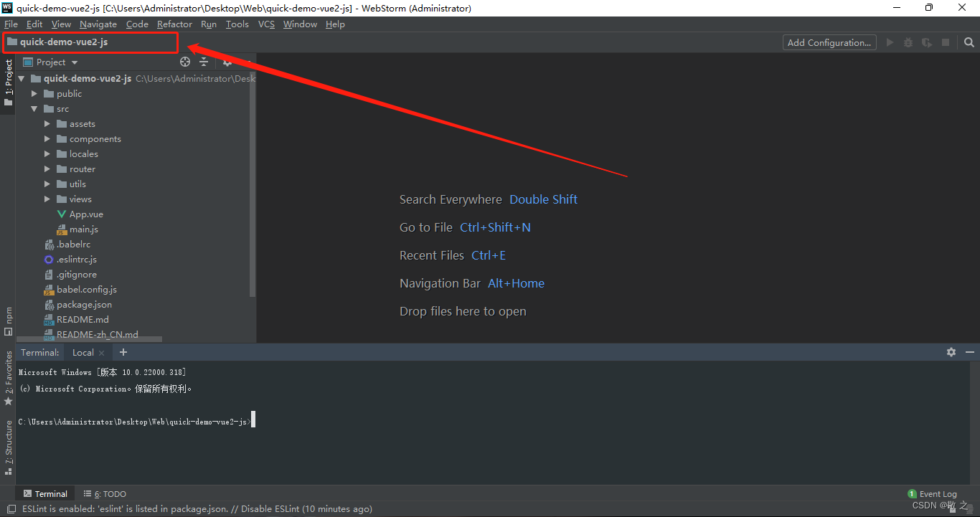
Task: Click the .eslintrc.js circle icon
Action: coord(49,260)
